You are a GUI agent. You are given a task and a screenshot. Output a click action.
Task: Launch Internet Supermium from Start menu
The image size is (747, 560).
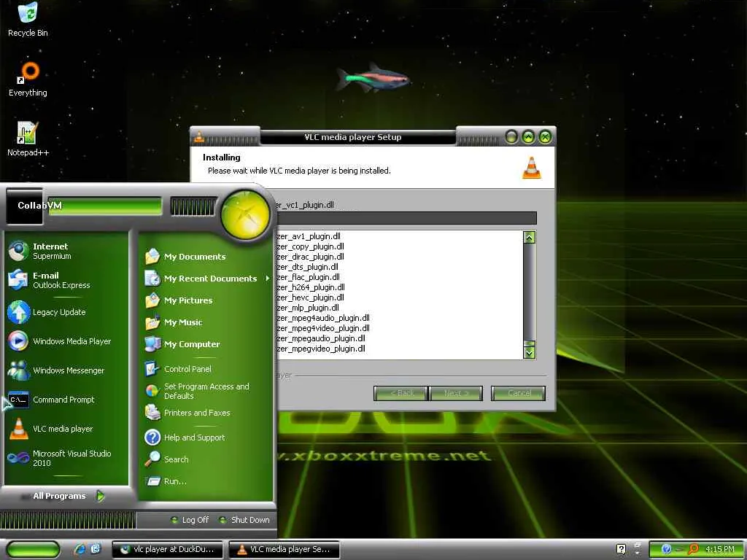click(66, 251)
